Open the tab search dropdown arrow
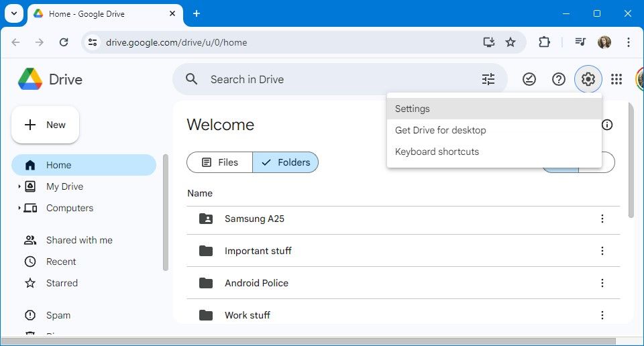The image size is (644, 346). click(x=14, y=13)
